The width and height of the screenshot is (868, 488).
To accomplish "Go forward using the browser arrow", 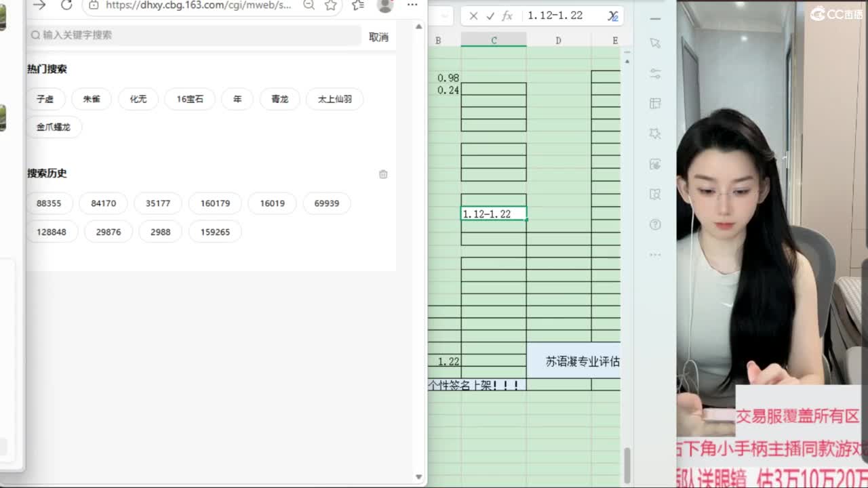I will pos(39,5).
